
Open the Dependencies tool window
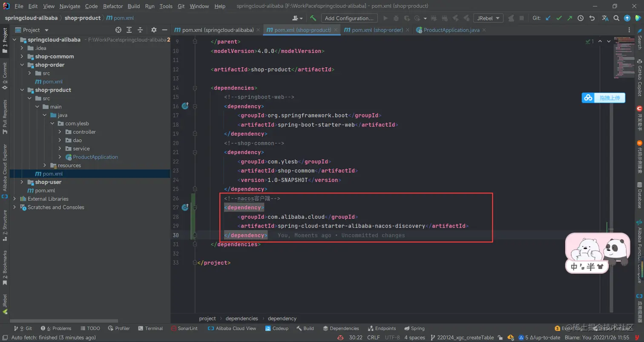click(341, 328)
